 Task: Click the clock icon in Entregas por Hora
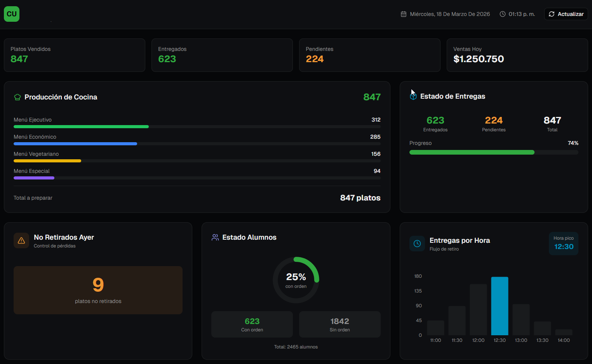click(417, 244)
